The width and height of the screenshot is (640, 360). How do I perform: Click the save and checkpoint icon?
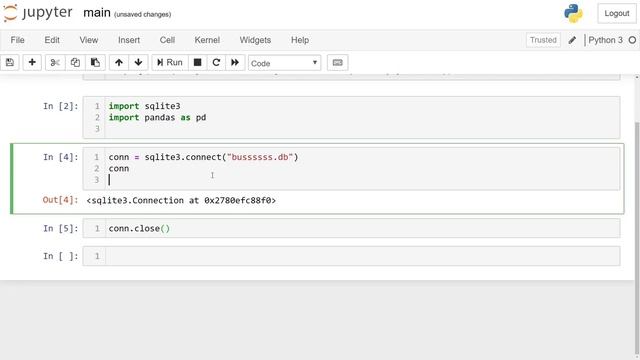(x=10, y=62)
